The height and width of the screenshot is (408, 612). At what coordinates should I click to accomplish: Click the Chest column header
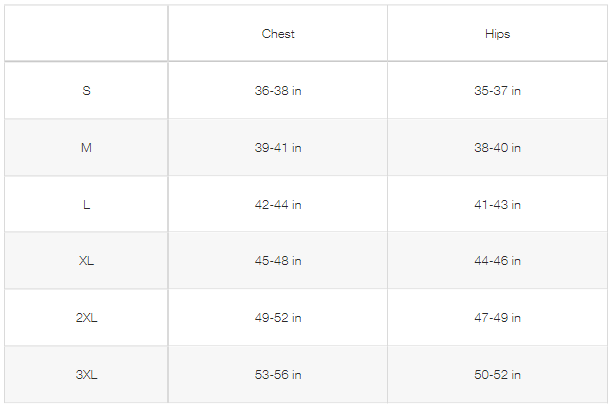click(x=278, y=34)
